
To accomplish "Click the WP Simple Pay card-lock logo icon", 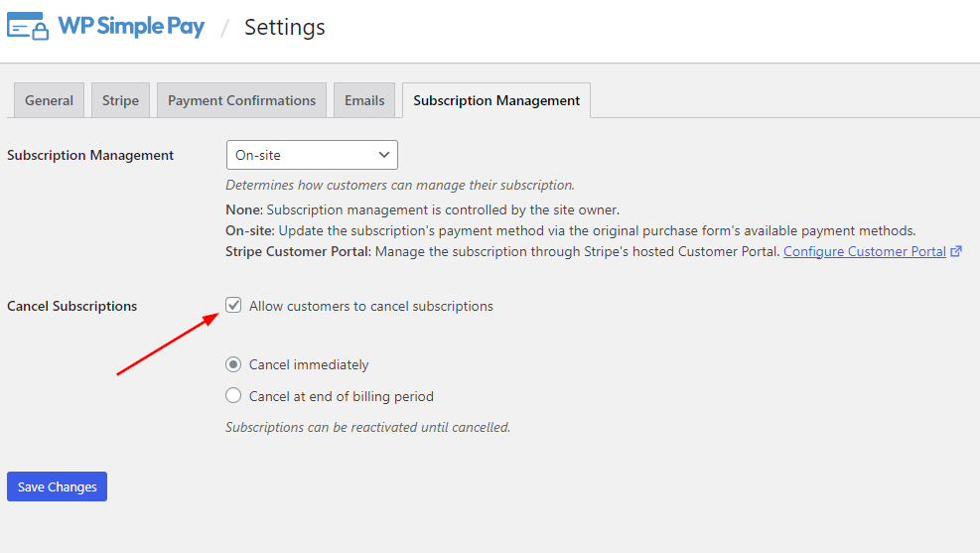I will pyautogui.click(x=27, y=26).
